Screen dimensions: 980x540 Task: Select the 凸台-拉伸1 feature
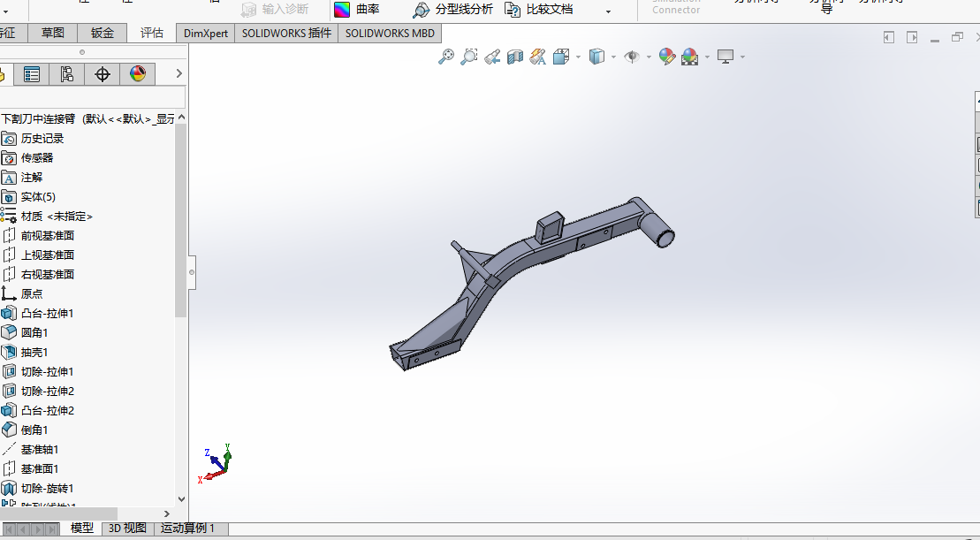tap(48, 313)
